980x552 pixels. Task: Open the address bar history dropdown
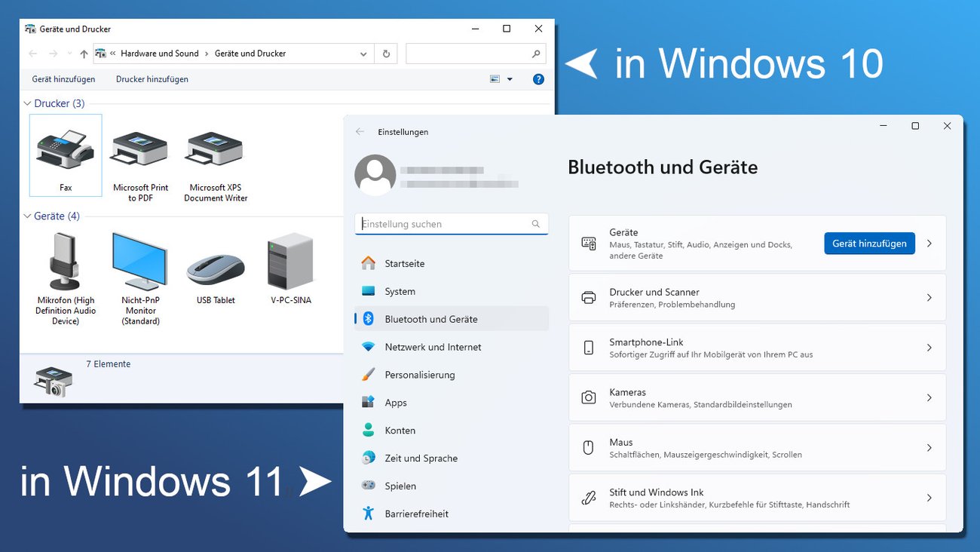point(363,54)
